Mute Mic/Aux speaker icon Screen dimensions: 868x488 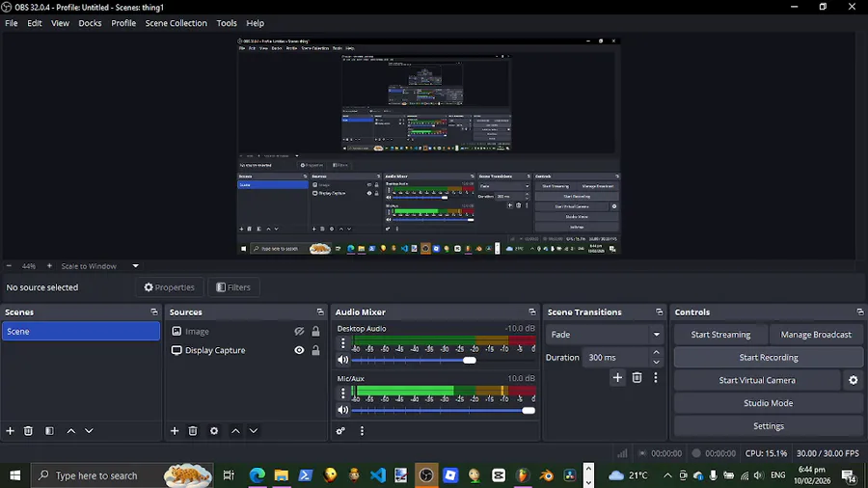pos(343,410)
